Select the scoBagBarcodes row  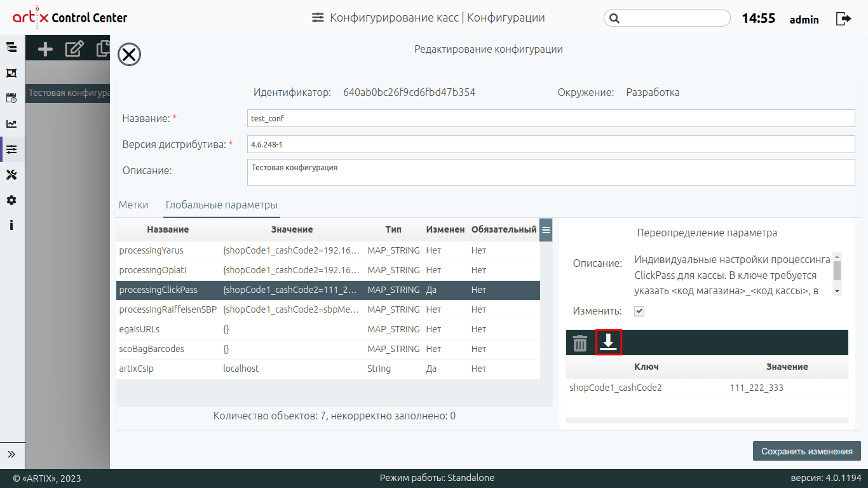[328, 349]
